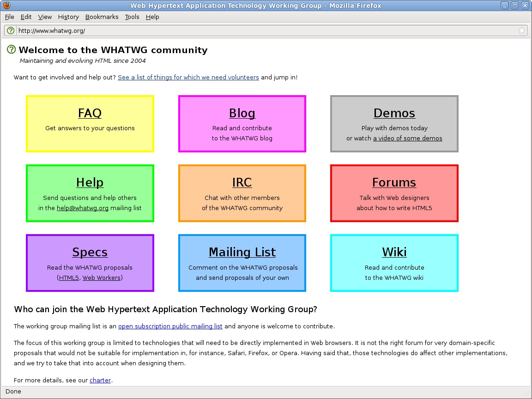The image size is (532, 399).
Task: Open the Web Workers spec link
Action: coord(101,278)
